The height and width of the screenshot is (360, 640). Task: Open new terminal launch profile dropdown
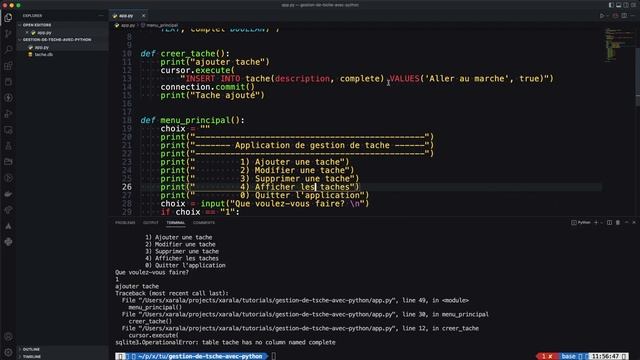point(602,222)
